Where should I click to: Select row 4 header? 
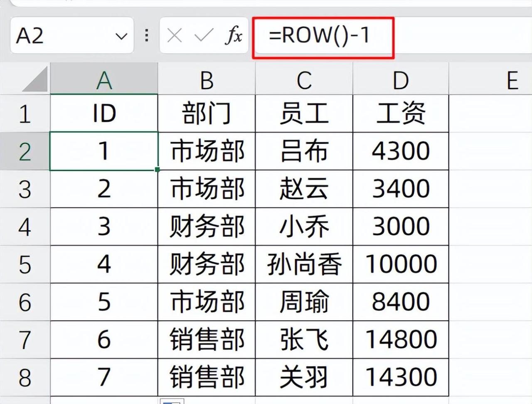click(x=25, y=227)
